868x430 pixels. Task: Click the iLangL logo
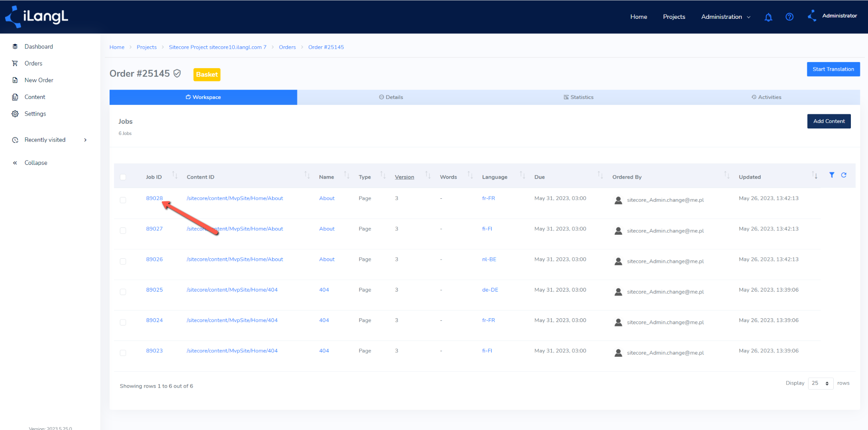(x=36, y=17)
